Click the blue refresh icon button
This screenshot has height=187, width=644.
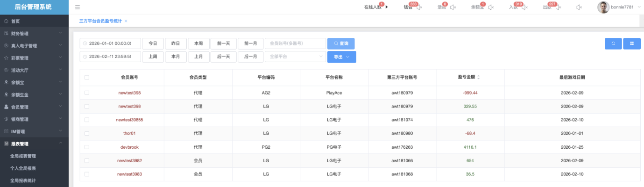(x=613, y=43)
